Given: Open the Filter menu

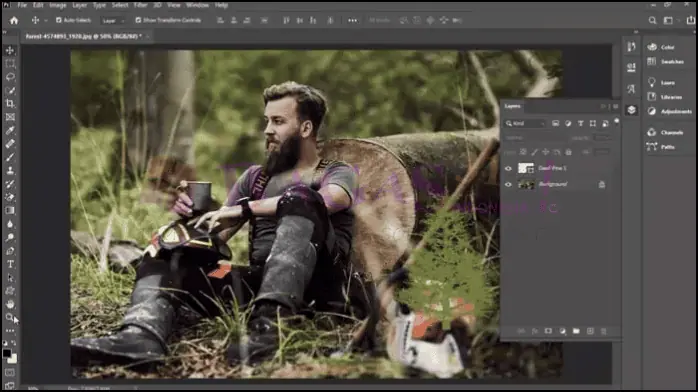Looking at the screenshot, I should 141,5.
